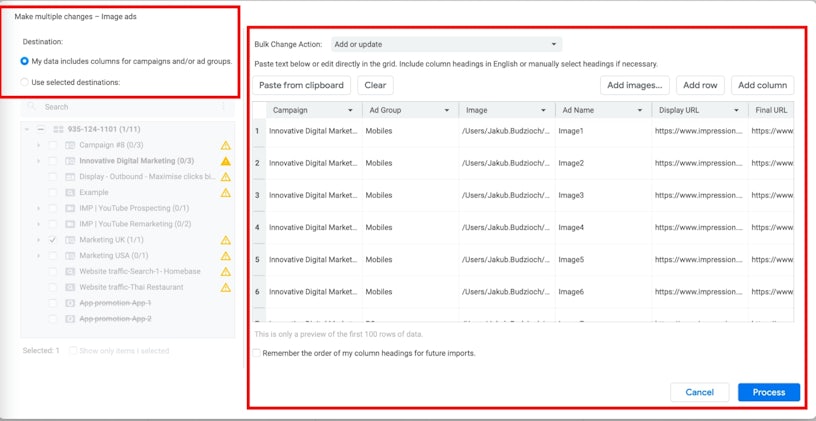Select 'My data includes columns' radio option
The height and width of the screenshot is (421, 816).
(25, 61)
